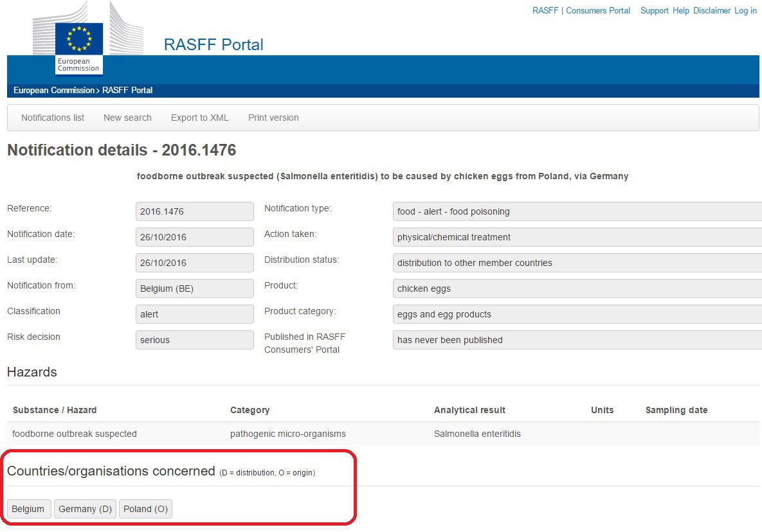Click the Analytical result column header
This screenshot has height=532, width=762.
pyautogui.click(x=469, y=410)
